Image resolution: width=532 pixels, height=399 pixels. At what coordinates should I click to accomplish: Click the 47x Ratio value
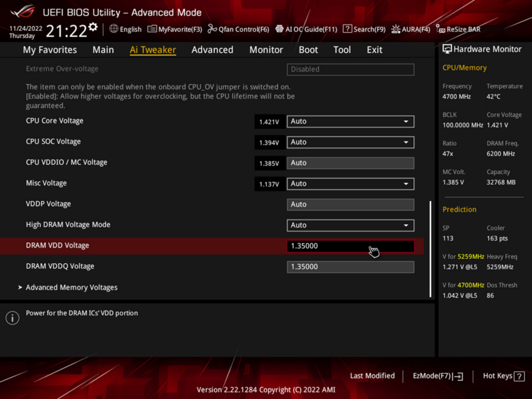(x=448, y=154)
